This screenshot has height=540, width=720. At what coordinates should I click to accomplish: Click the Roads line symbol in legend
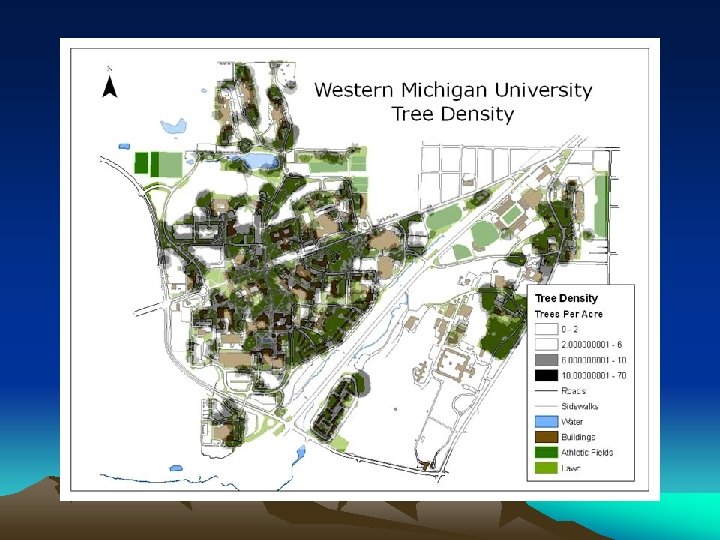(546, 391)
